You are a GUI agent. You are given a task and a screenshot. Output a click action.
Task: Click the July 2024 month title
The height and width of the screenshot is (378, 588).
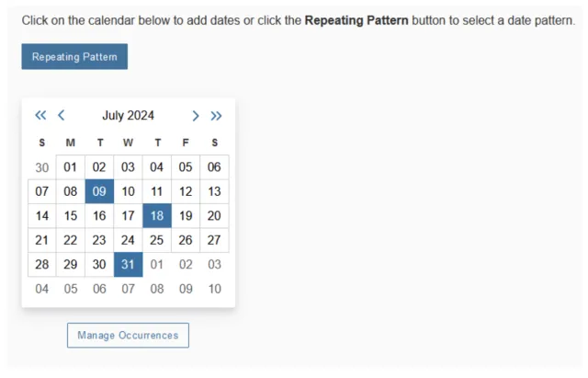(x=128, y=116)
